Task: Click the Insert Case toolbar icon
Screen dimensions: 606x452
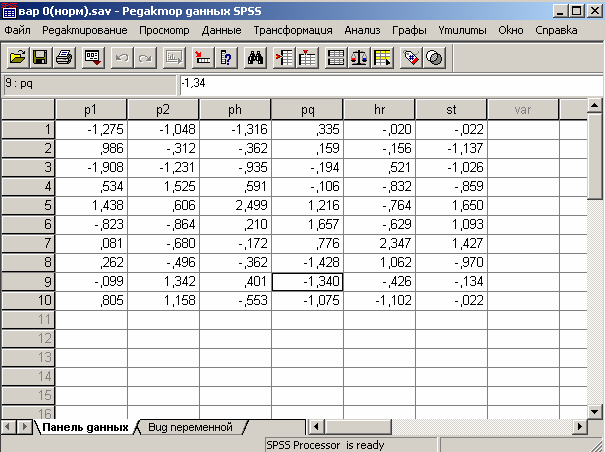Action: (x=284, y=58)
